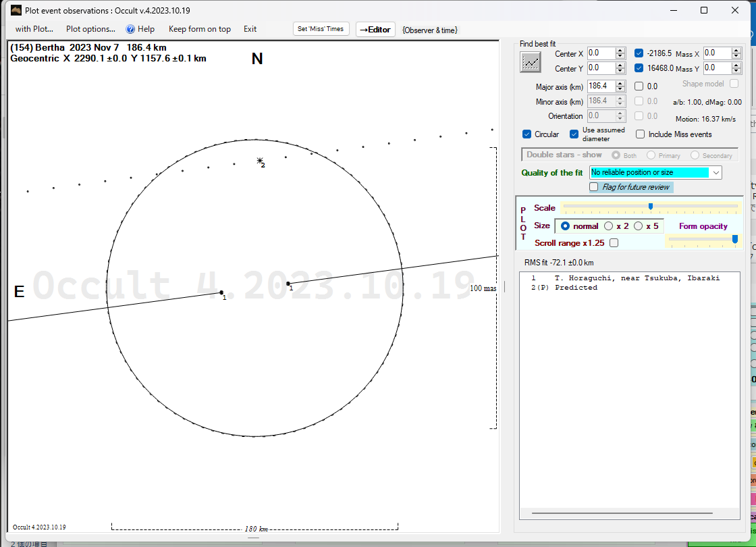Screen dimensions: 756x547
Task: Click the Set 'Miss' Times button
Action: tap(321, 29)
